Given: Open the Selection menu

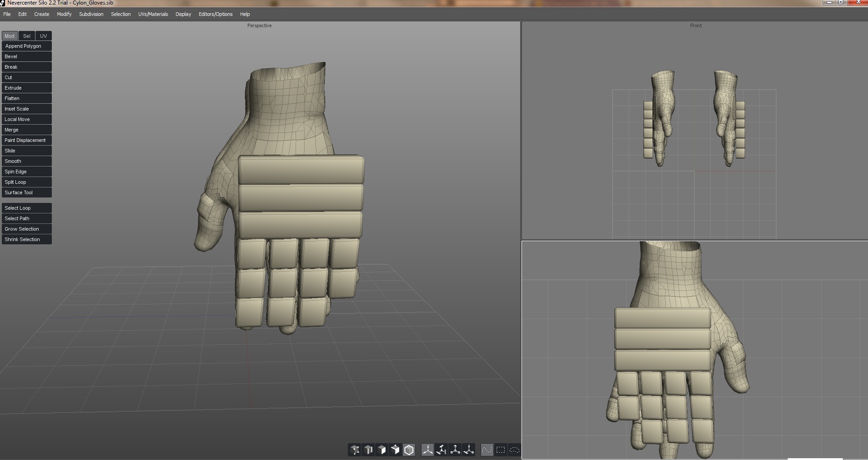Looking at the screenshot, I should [120, 14].
